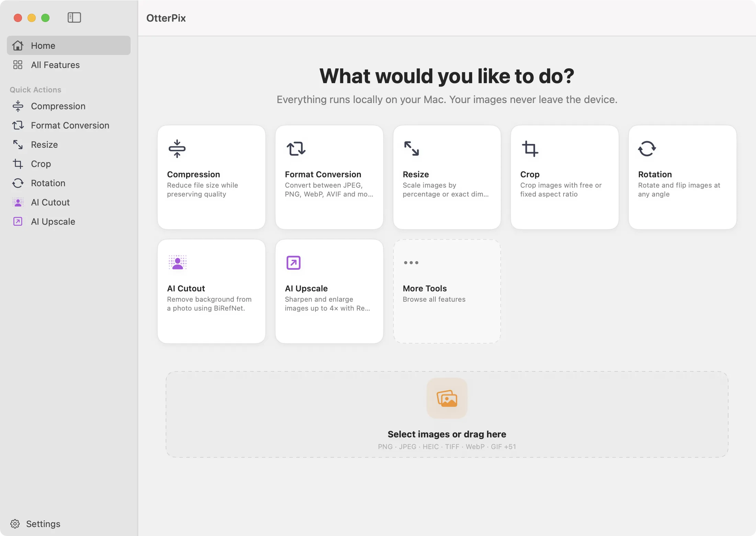Click the sidebar AI Cutout icon
756x536 pixels.
coord(18,202)
